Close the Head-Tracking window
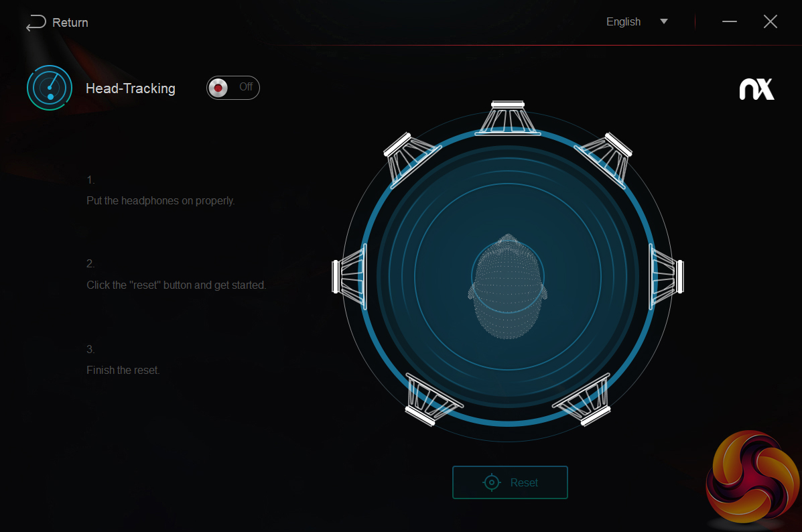This screenshot has height=532, width=802. pos(771,21)
